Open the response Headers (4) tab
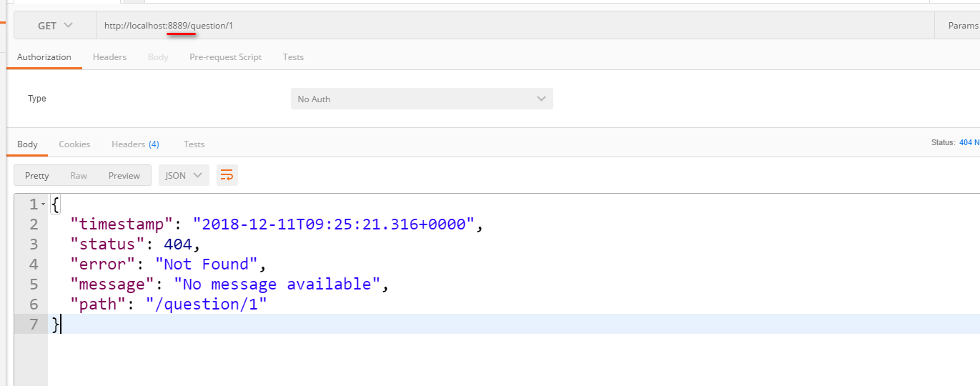Screen dimensions: 980x386 (x=135, y=144)
